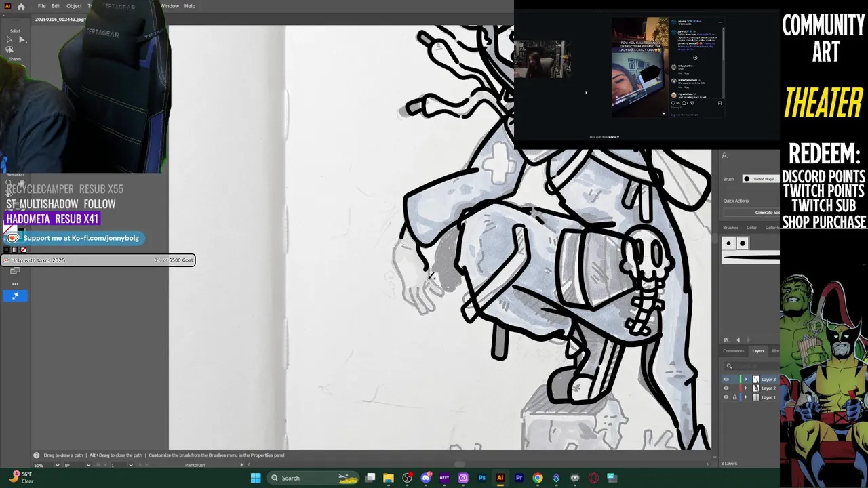This screenshot has width=868, height=488.
Task: Click the Ko-fi support link
Action: [x=74, y=238]
